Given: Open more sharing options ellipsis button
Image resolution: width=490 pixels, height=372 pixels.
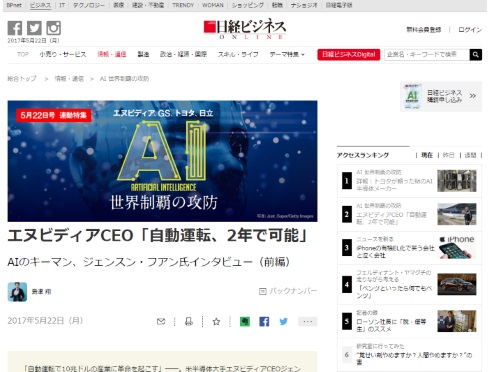Looking at the screenshot, I should (308, 321).
